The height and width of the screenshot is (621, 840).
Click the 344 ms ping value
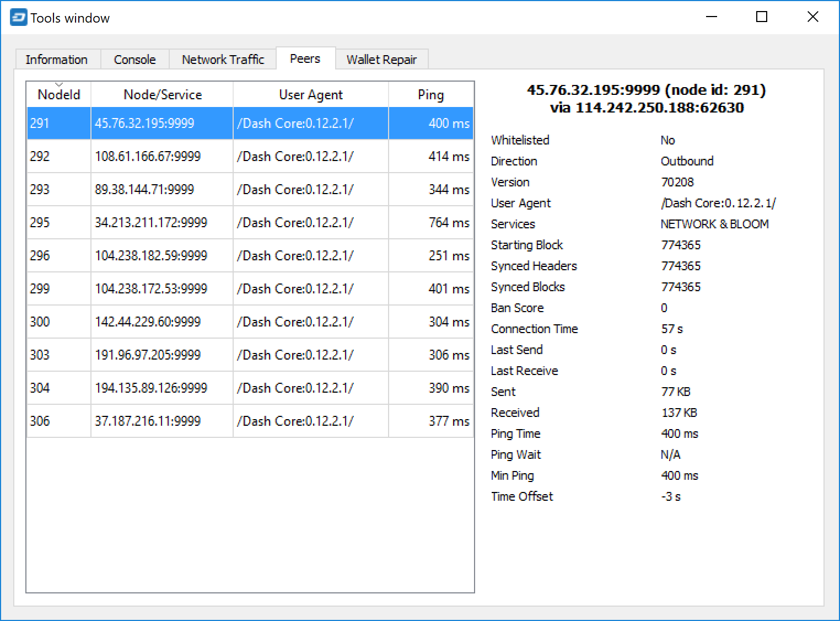coord(449,189)
